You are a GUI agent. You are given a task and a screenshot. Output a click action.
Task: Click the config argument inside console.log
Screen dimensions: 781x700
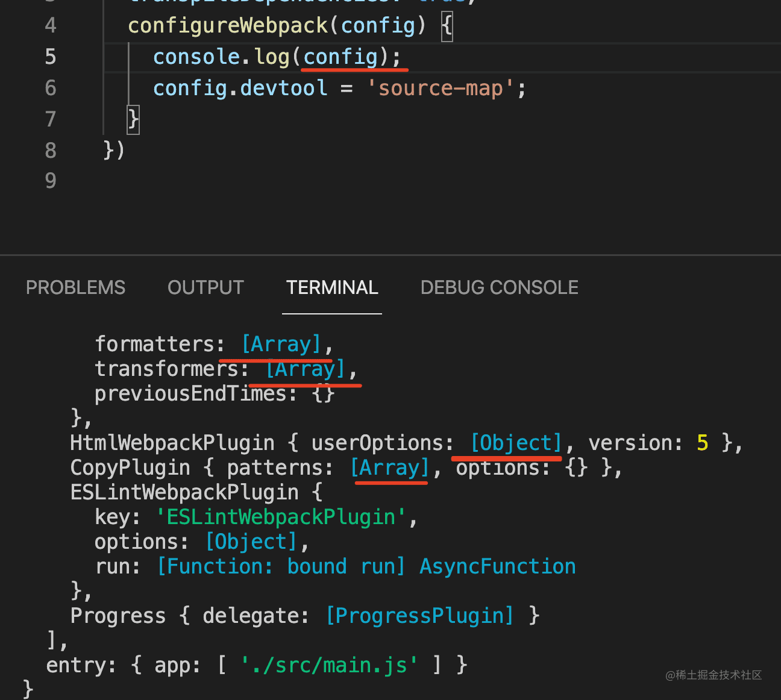pyautogui.click(x=340, y=57)
